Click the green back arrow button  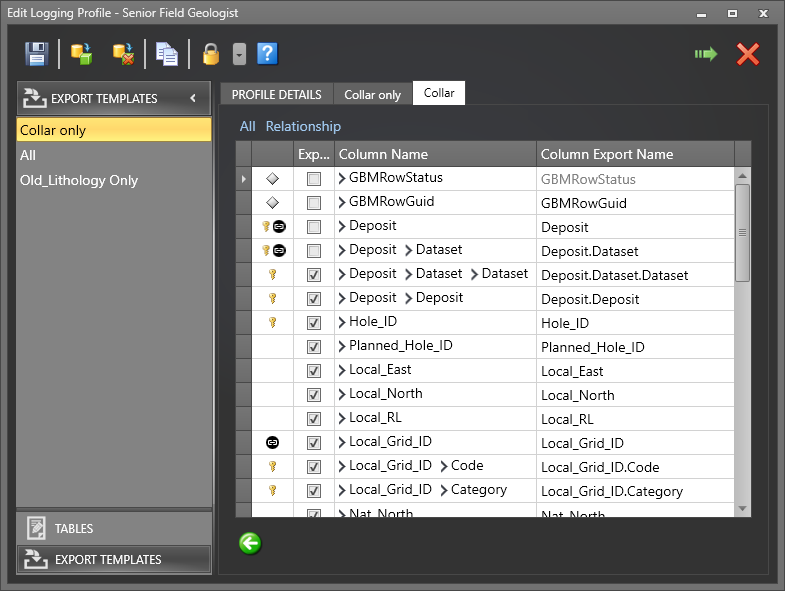tap(250, 543)
